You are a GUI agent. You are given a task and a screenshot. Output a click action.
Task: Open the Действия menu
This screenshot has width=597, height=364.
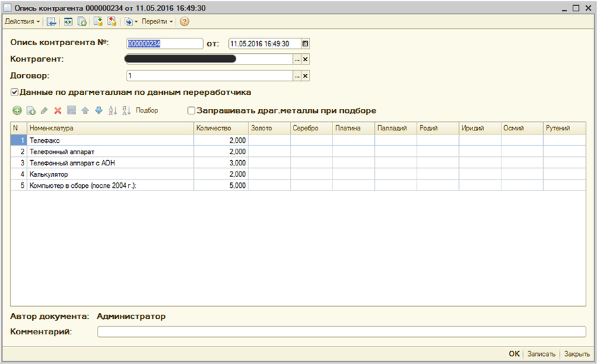(x=22, y=22)
